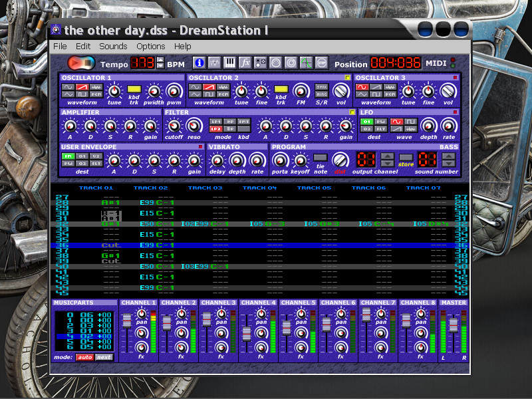Viewport: 532px width, 399px height.
Task: Click the MIDI connector toolbar icon
Action: [x=275, y=63]
